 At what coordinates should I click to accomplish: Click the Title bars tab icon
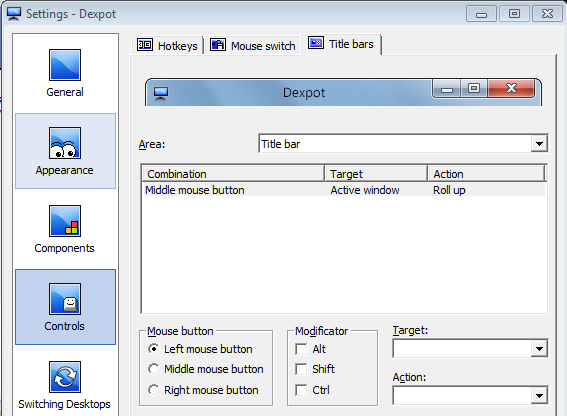(x=316, y=43)
